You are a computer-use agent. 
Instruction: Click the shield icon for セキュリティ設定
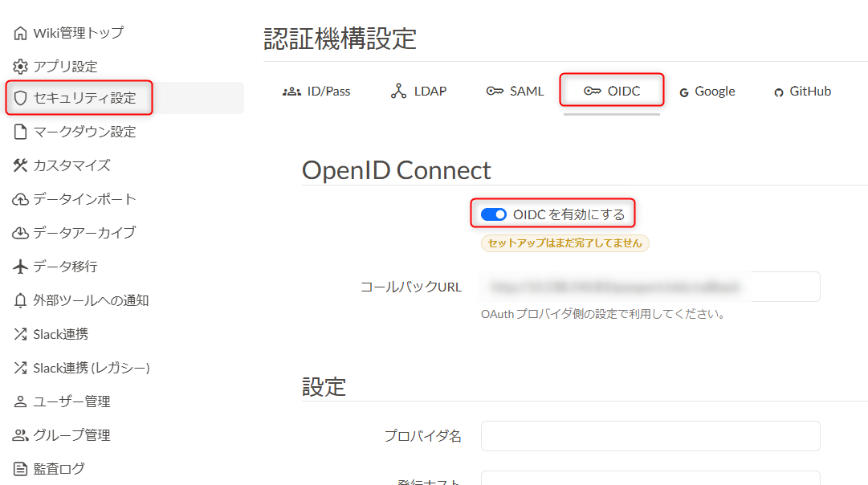pos(21,98)
